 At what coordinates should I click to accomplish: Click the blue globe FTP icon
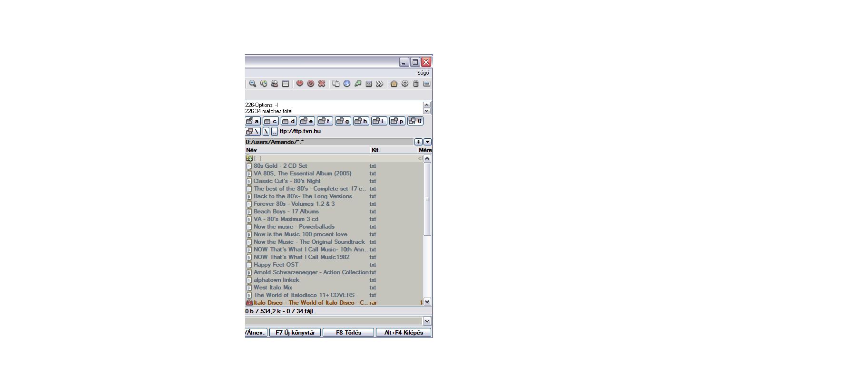347,84
